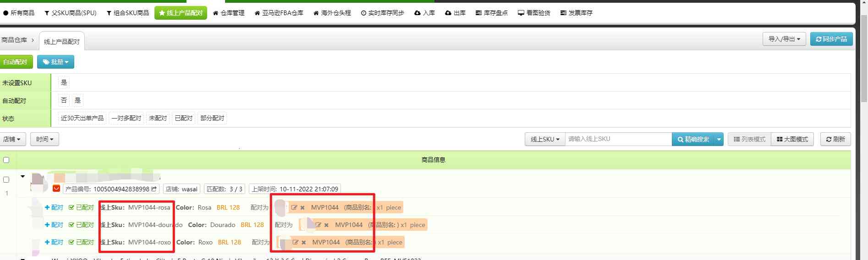The height and width of the screenshot is (260, 868).
Task: Open 库存盘点 navigation item
Action: tap(492, 13)
